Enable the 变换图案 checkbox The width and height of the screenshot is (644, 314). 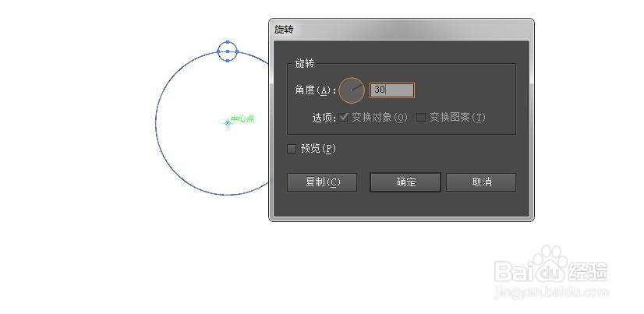tap(421, 118)
